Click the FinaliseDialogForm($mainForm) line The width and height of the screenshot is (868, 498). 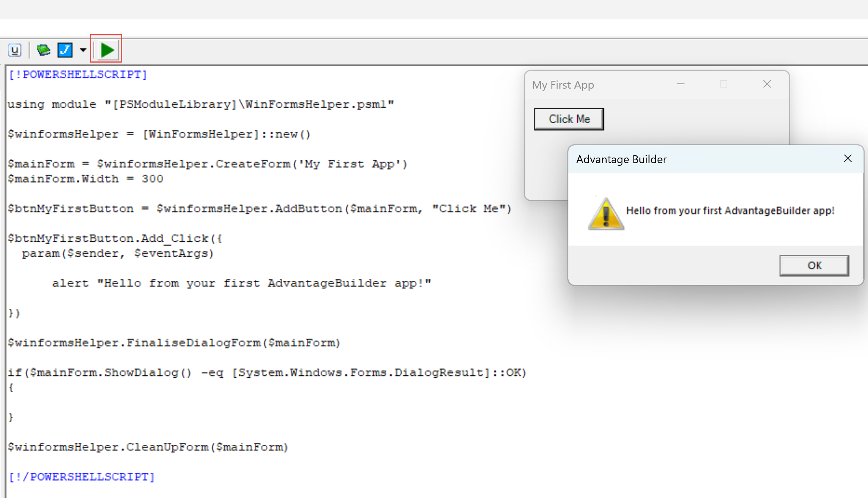click(x=174, y=343)
